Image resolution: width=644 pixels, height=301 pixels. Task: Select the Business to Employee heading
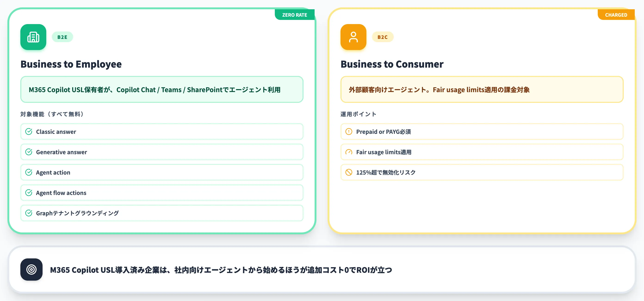[71, 64]
